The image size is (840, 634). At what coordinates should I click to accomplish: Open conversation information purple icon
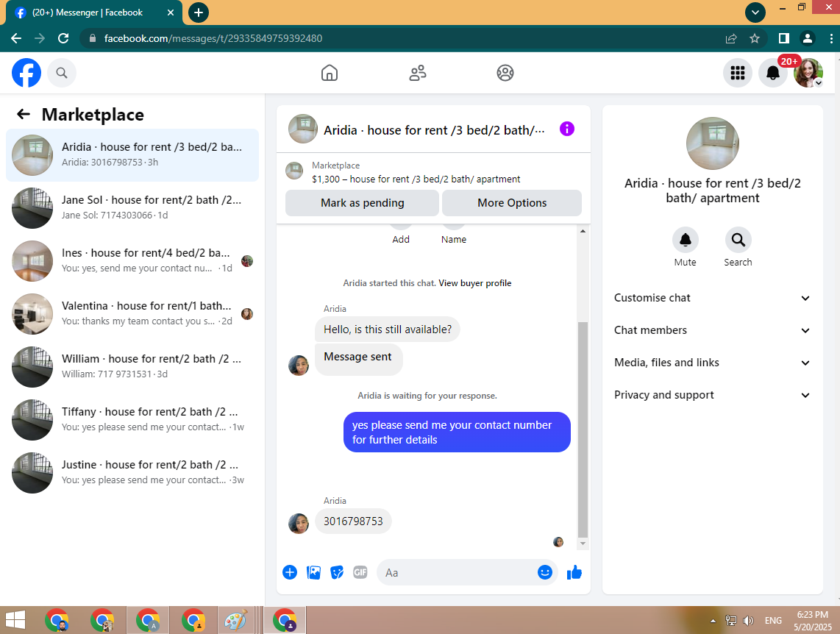(567, 129)
